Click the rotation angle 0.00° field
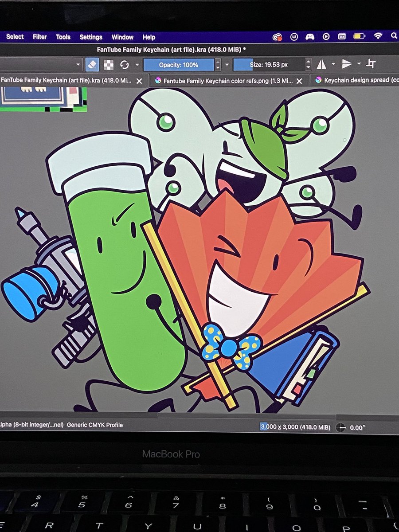This screenshot has width=399, height=532. point(357,428)
